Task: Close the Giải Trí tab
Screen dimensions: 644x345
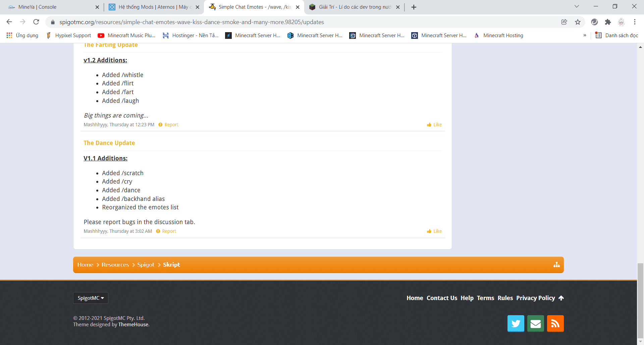Action: click(x=398, y=7)
